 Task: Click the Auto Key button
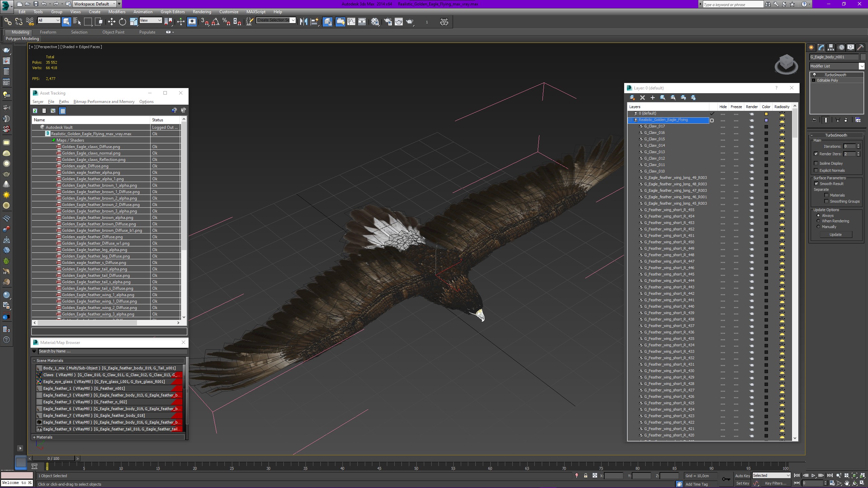coord(742,476)
